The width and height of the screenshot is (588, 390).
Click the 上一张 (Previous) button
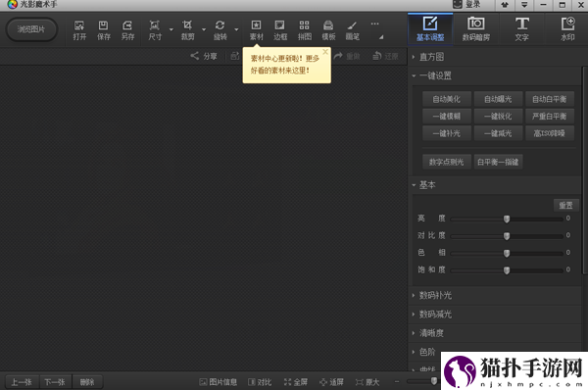(22, 382)
